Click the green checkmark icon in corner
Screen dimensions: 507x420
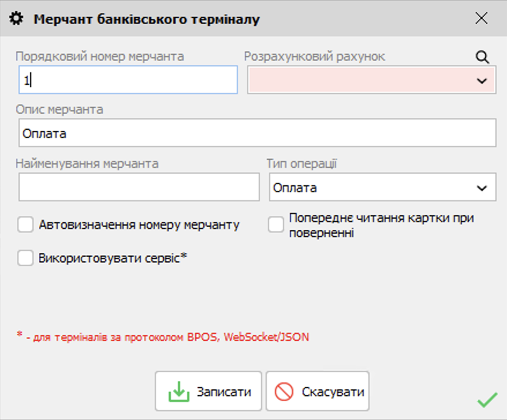[x=487, y=399]
